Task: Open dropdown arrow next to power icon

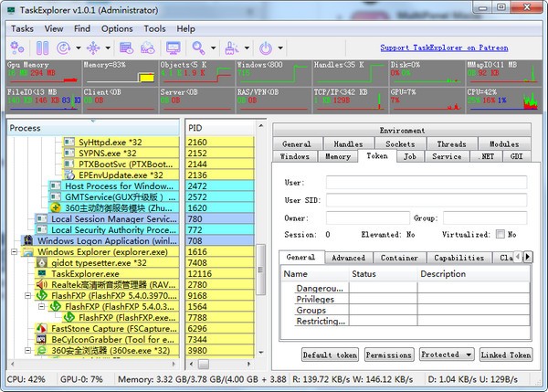Action: point(279,48)
